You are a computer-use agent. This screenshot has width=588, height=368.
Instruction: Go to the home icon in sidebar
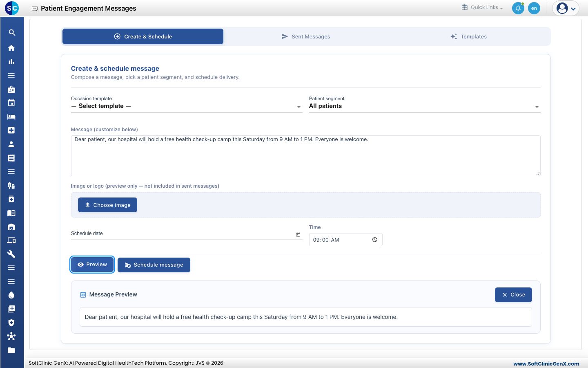(x=11, y=48)
